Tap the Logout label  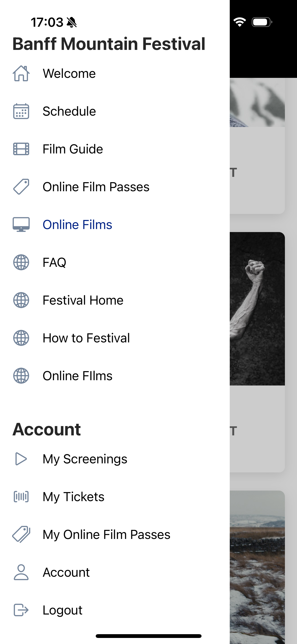[62, 610]
